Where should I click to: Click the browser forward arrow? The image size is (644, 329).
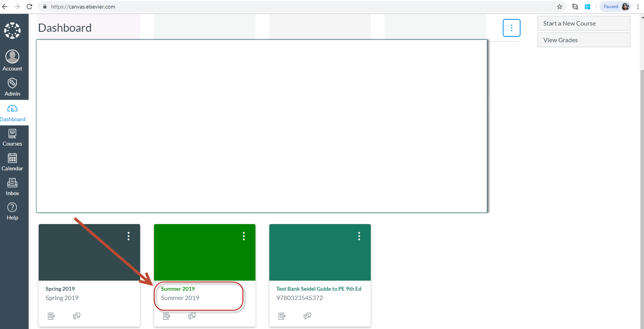pos(17,7)
